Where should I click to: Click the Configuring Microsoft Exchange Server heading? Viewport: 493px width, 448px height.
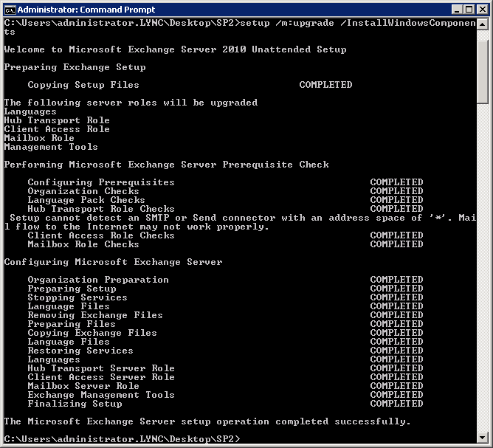coord(113,262)
